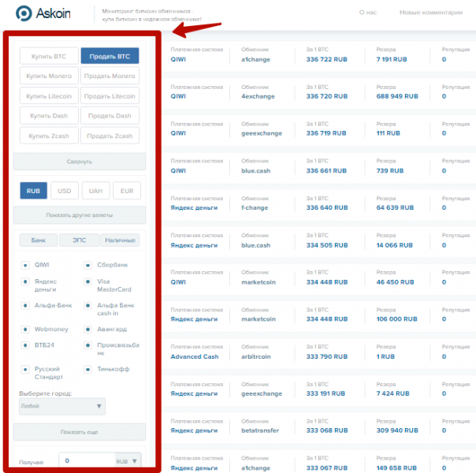Choose Продать Litecoin option
This screenshot has width=476, height=473.
[110, 96]
